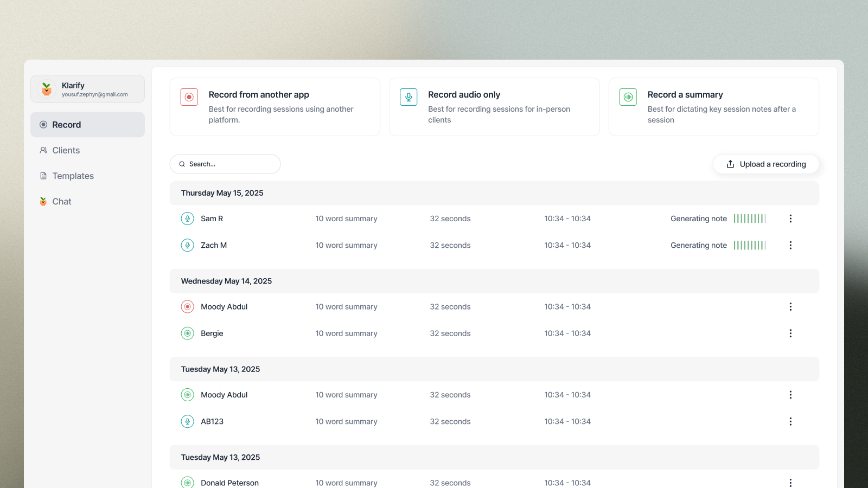
Task: Click the green waveform icon beside Bergie
Action: (187, 333)
